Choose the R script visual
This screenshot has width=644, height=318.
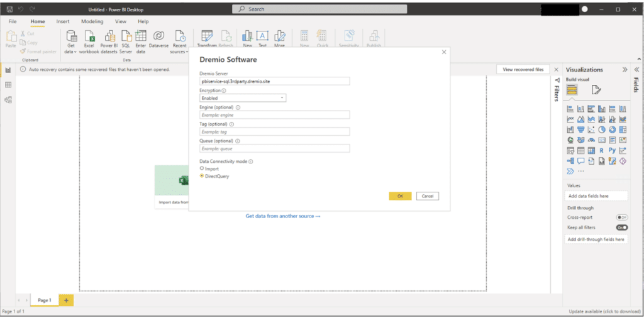[x=602, y=151]
